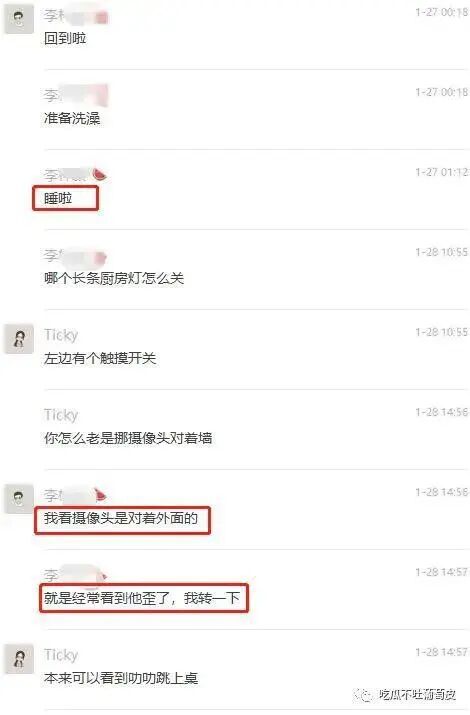Select message 哪个长条厨房灯怎么关
The width and height of the screenshot is (470, 715).
click(114, 278)
